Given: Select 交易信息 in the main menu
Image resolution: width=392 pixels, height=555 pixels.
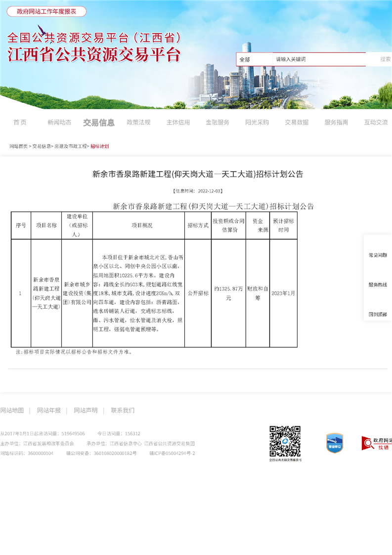Looking at the screenshot, I should 99,122.
